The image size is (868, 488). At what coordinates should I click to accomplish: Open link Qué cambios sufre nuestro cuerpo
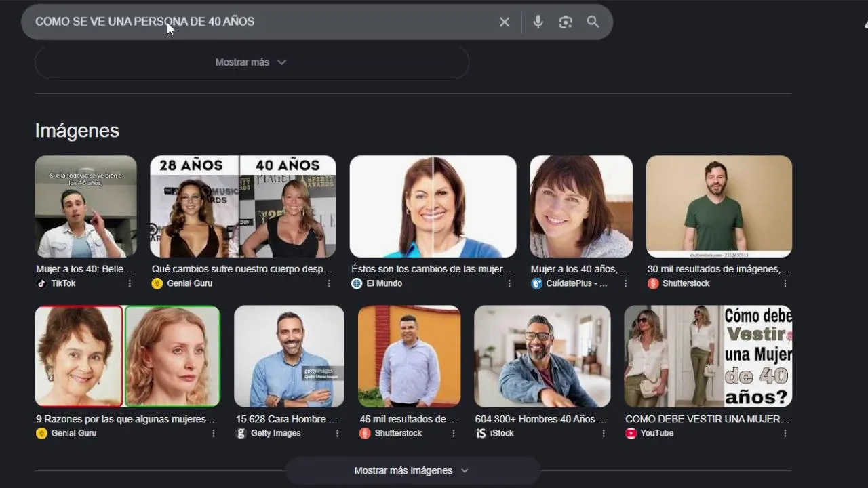point(242,269)
